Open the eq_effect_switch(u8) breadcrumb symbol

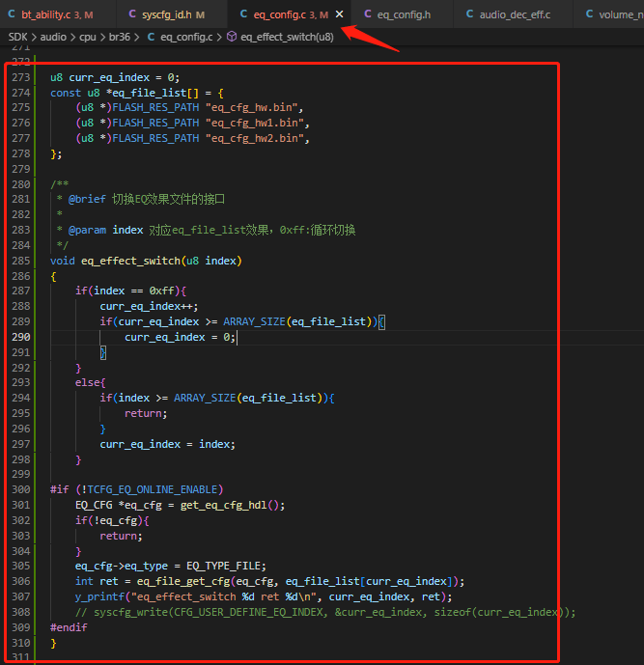click(287, 37)
